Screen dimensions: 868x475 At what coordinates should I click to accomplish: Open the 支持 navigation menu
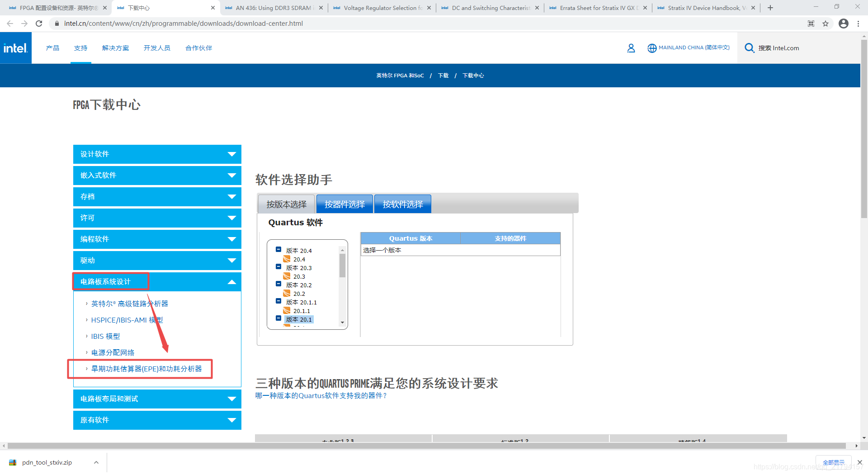click(x=81, y=48)
